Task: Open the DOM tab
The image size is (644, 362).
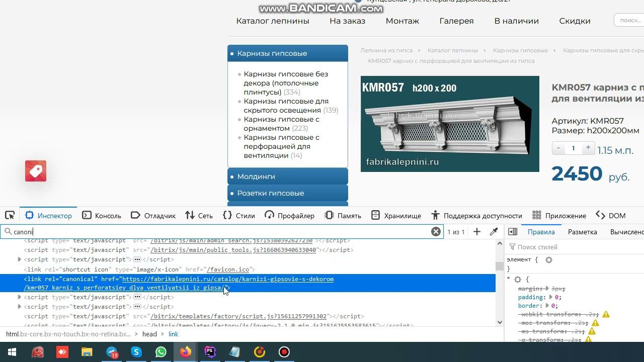Action: [x=610, y=215]
